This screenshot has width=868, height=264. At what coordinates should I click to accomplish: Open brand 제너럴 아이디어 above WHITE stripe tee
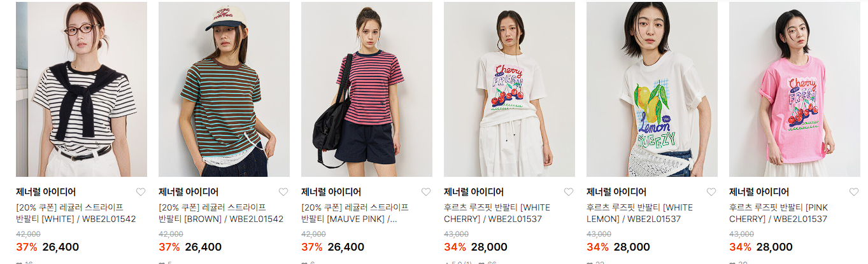46,192
